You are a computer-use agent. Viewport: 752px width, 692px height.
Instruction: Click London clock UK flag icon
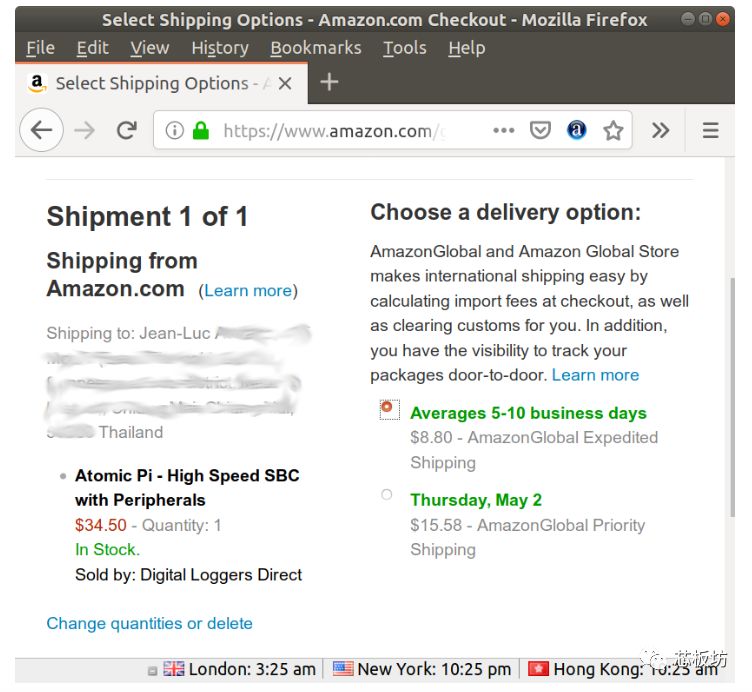click(x=173, y=669)
